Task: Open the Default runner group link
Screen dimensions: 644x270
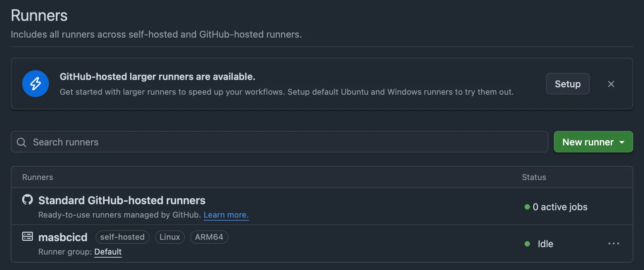Action: pyautogui.click(x=108, y=252)
